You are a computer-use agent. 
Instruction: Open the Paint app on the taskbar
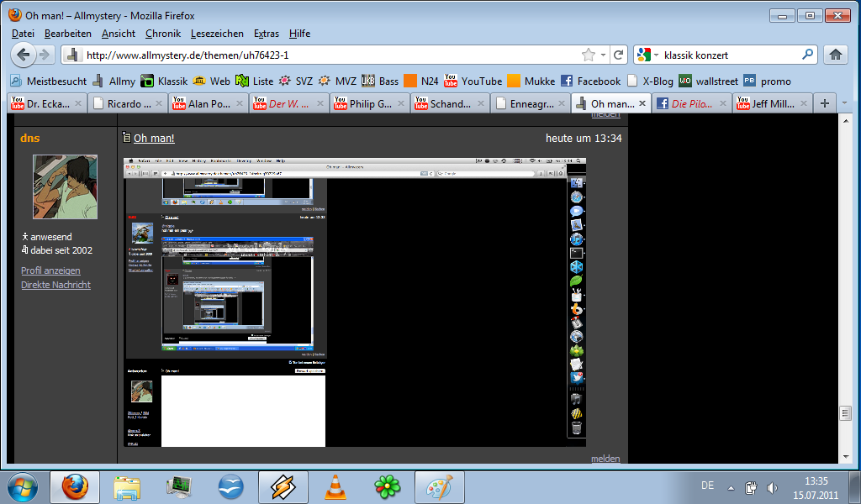(x=439, y=487)
